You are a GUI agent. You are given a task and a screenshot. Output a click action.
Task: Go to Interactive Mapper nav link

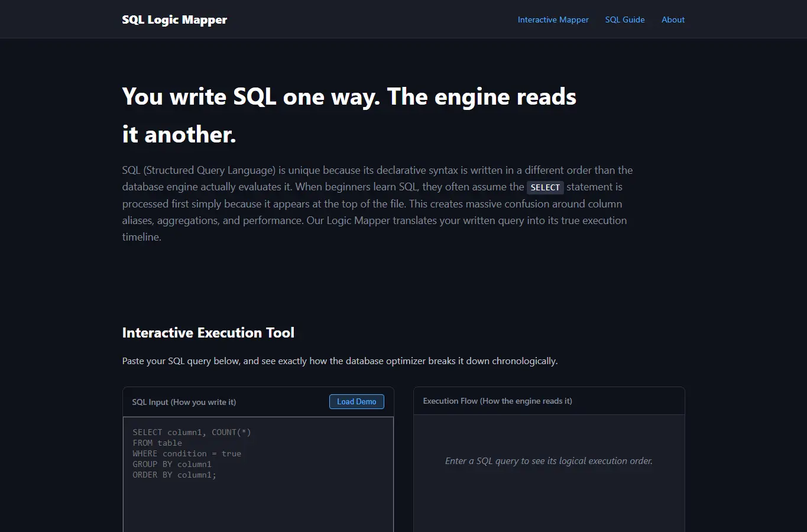pos(553,20)
